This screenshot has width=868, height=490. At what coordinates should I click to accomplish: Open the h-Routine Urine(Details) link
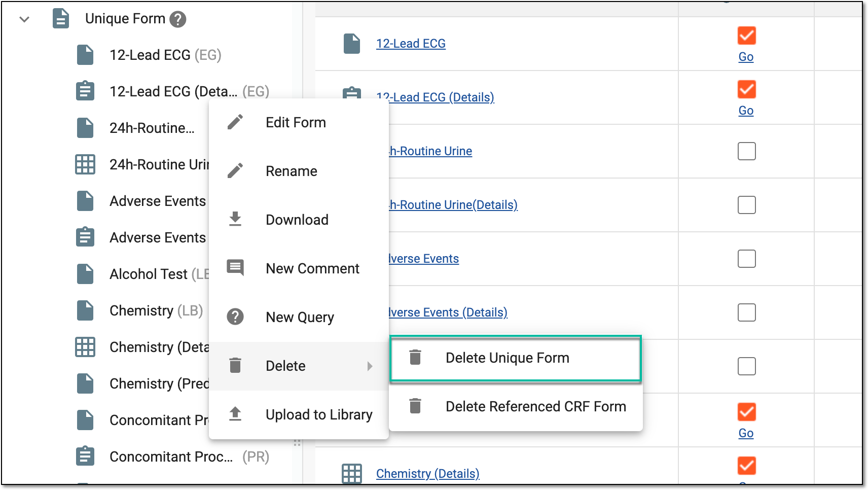point(453,205)
